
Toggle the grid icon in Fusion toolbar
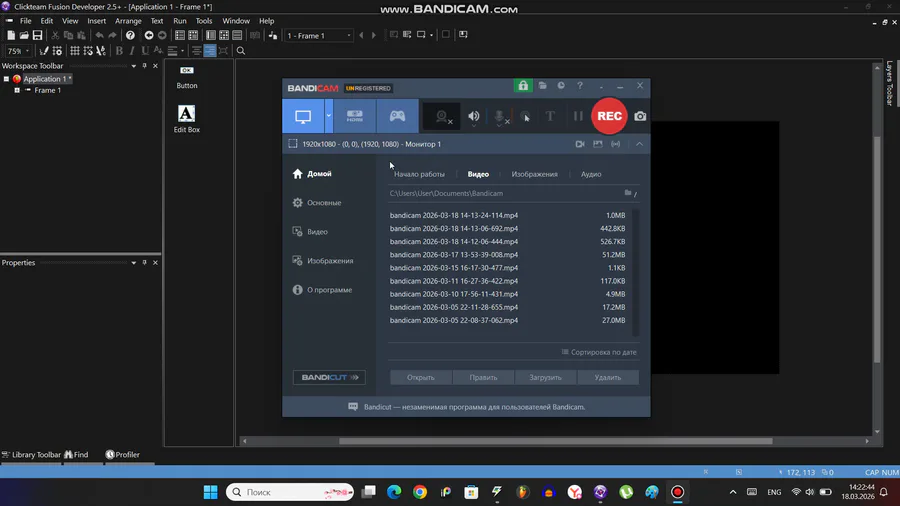(x=75, y=51)
